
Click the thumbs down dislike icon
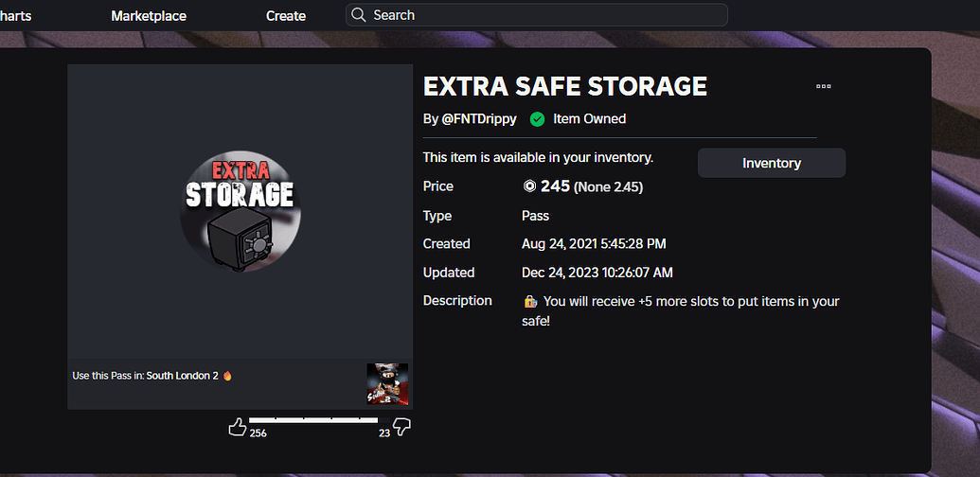coord(401,427)
